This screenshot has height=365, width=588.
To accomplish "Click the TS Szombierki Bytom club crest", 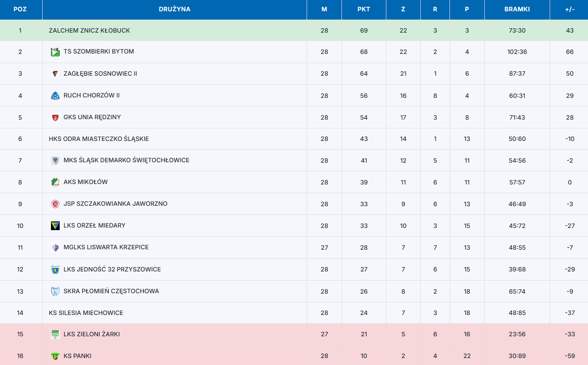I will (x=55, y=52).
